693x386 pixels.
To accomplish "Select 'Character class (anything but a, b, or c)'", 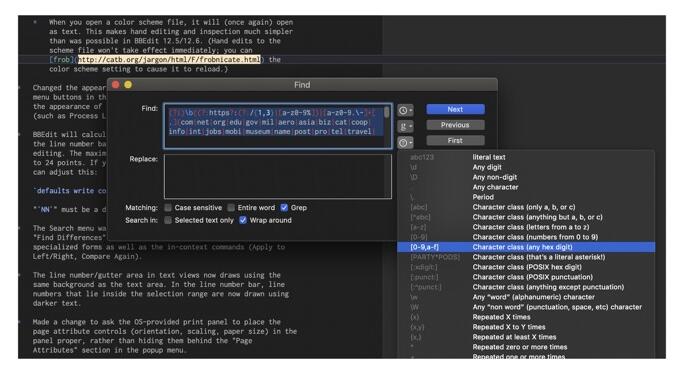I will [x=526, y=217].
